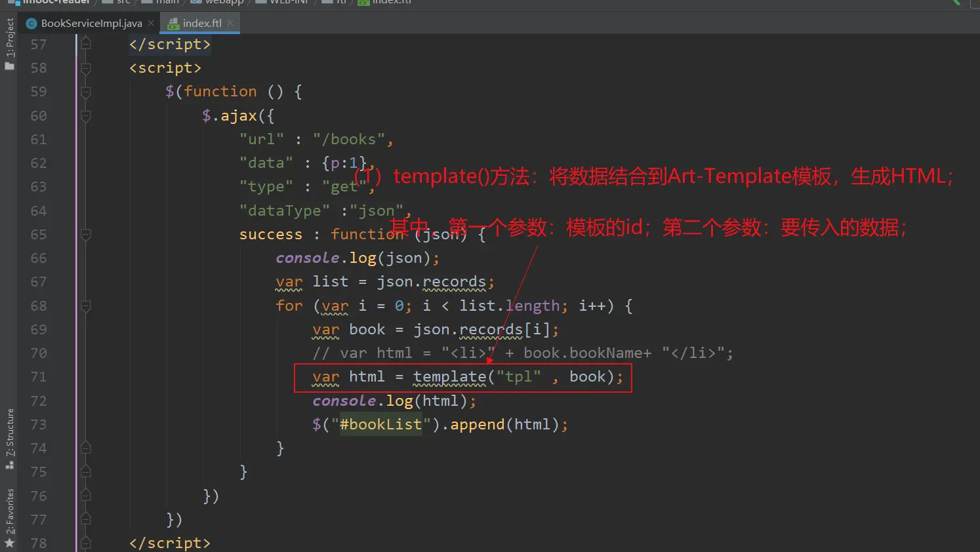Viewport: 980px width, 552px height.
Task: Open the Structure tool window
Action: [x=9, y=438]
